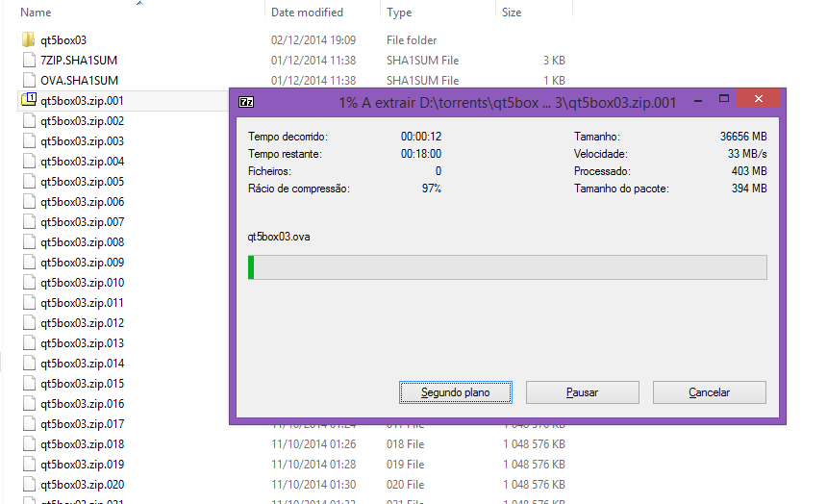The height and width of the screenshot is (504, 827).
Task: Click the qt5box03.zip.008 file icon
Action: (x=29, y=241)
